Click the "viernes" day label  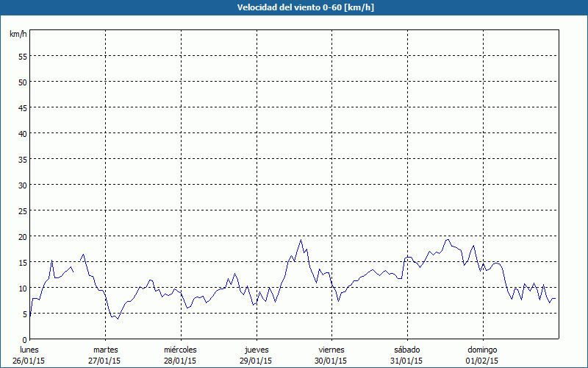331,350
